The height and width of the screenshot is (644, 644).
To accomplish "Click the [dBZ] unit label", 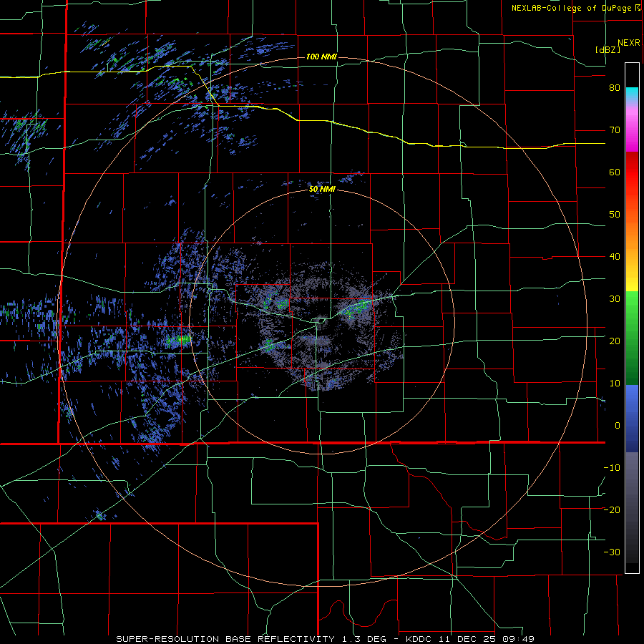I will (608, 49).
